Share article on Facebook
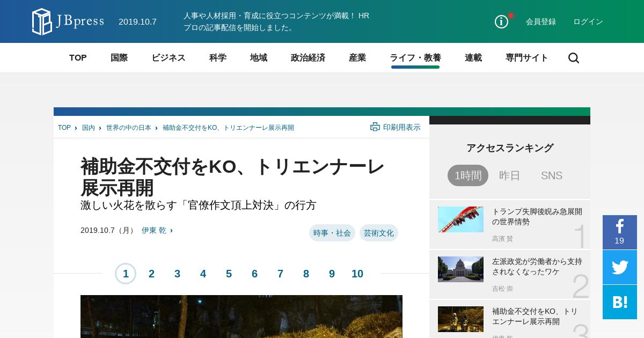 coord(620,232)
